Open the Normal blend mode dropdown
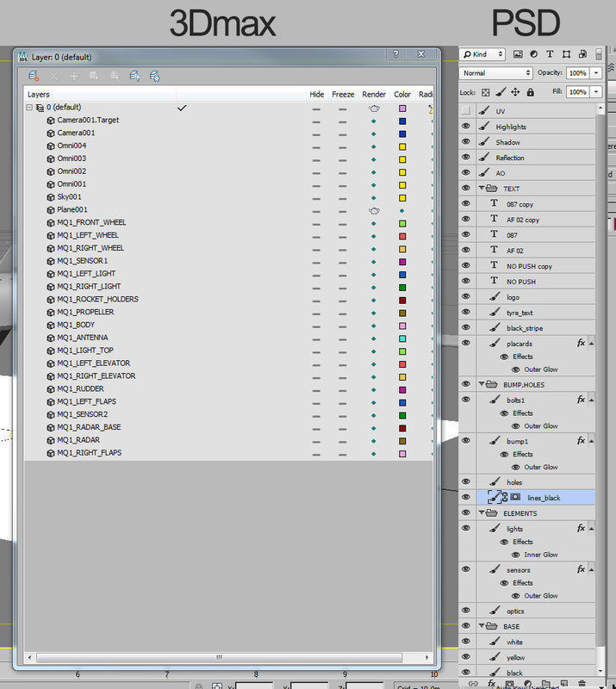 496,73
